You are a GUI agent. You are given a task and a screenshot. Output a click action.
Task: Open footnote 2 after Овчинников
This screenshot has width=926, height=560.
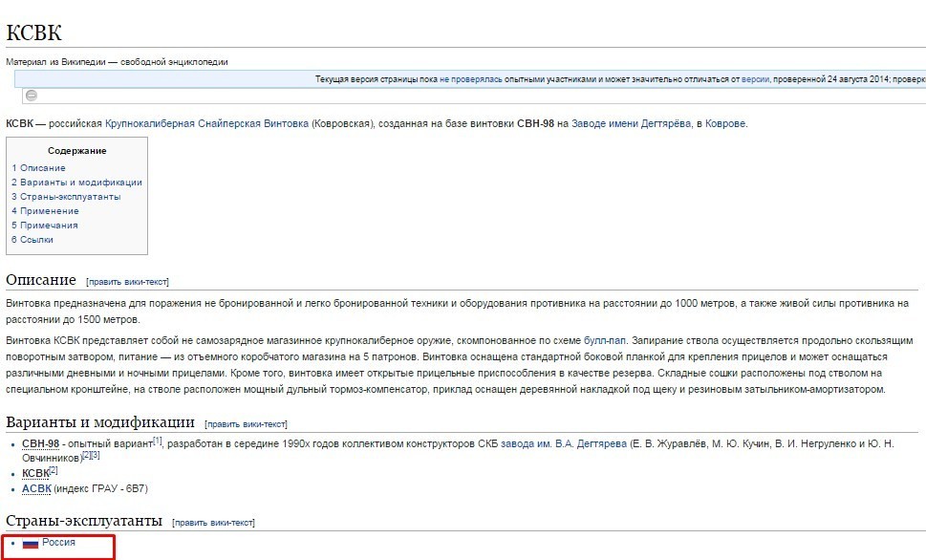tap(86, 455)
